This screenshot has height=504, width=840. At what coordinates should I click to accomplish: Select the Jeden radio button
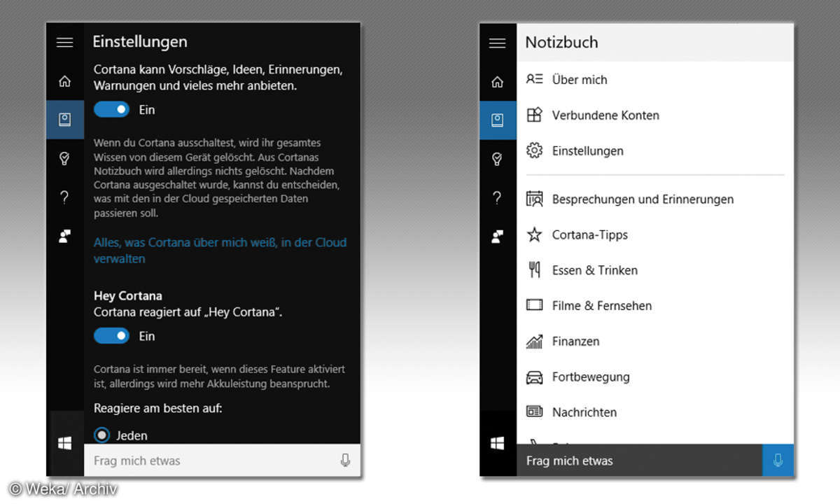click(102, 435)
